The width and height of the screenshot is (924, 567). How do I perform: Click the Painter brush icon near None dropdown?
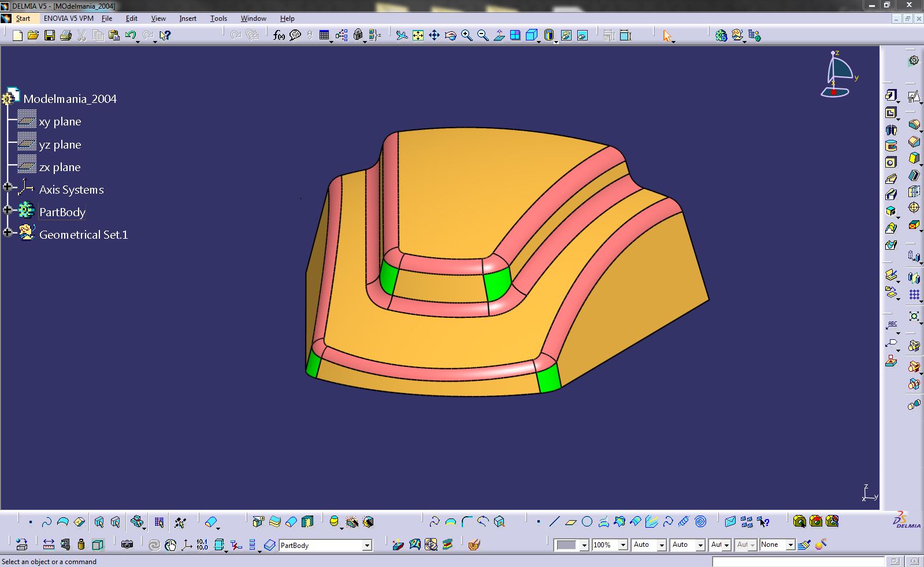[x=804, y=544]
